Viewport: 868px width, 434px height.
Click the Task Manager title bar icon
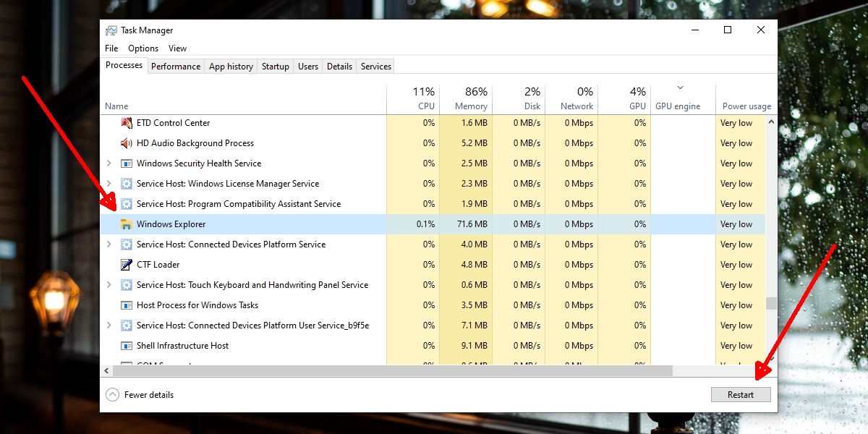click(x=111, y=30)
